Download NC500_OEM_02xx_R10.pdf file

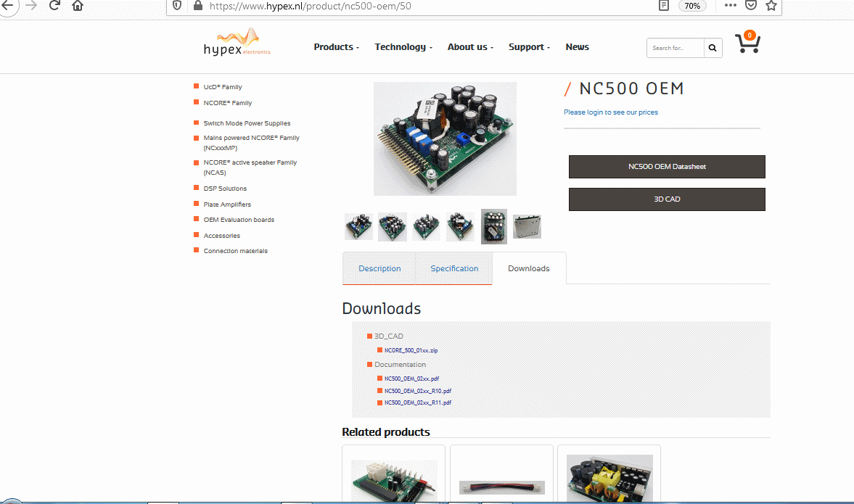(x=418, y=392)
